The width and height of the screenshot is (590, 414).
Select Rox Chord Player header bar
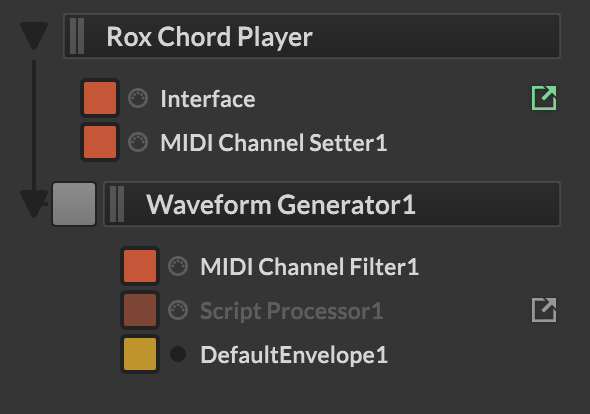tap(312, 36)
